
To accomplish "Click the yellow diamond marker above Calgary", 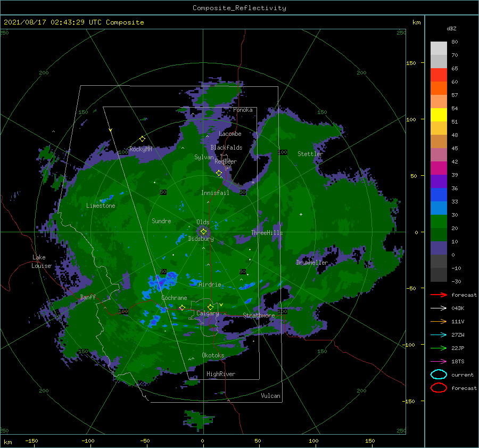I will pyautogui.click(x=210, y=307).
